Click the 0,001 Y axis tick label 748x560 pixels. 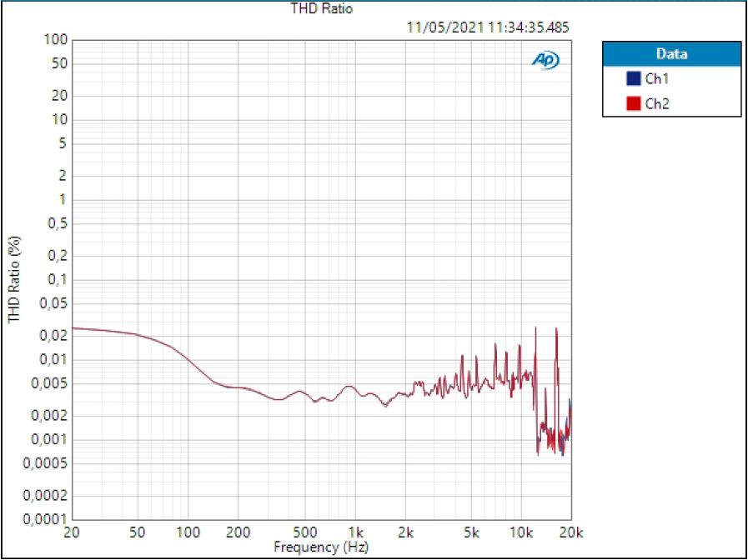tap(51, 439)
